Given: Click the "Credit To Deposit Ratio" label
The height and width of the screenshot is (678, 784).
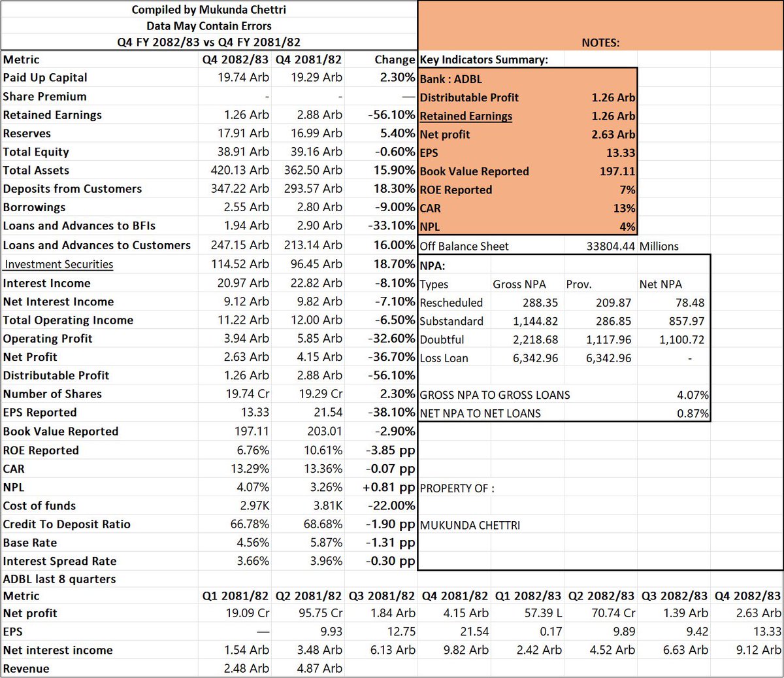Looking at the screenshot, I should coord(67,524).
